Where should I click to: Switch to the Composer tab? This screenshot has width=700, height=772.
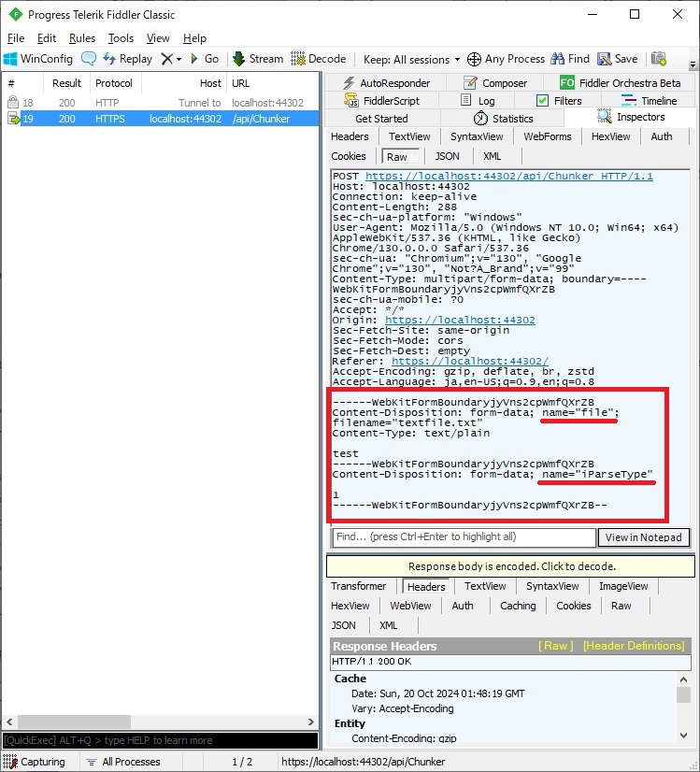495,82
